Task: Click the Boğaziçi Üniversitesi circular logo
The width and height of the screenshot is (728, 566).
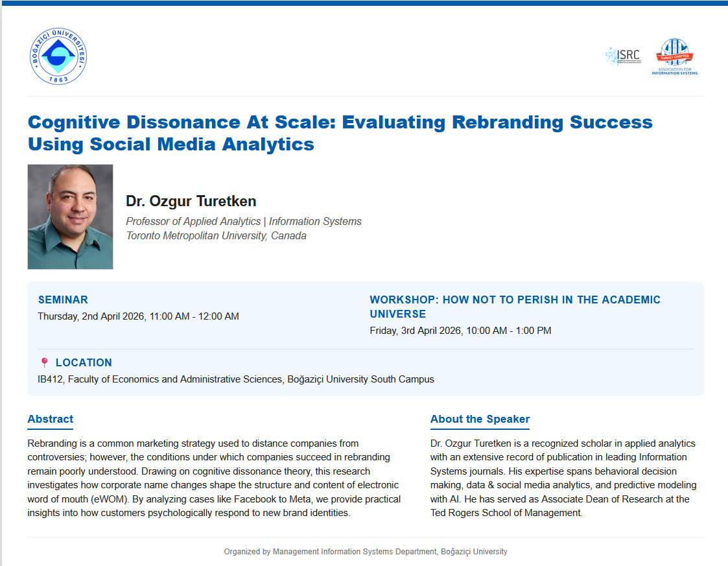Action: (x=58, y=57)
